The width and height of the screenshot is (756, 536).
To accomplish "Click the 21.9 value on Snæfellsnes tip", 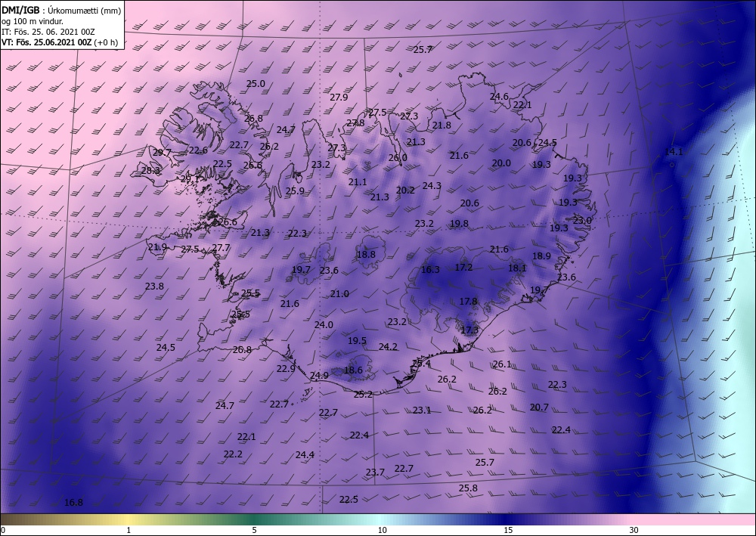I will click(x=157, y=246).
